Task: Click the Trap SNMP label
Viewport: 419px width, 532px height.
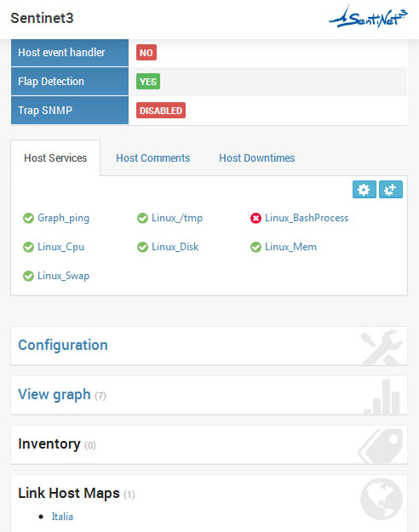Action: coord(45,111)
